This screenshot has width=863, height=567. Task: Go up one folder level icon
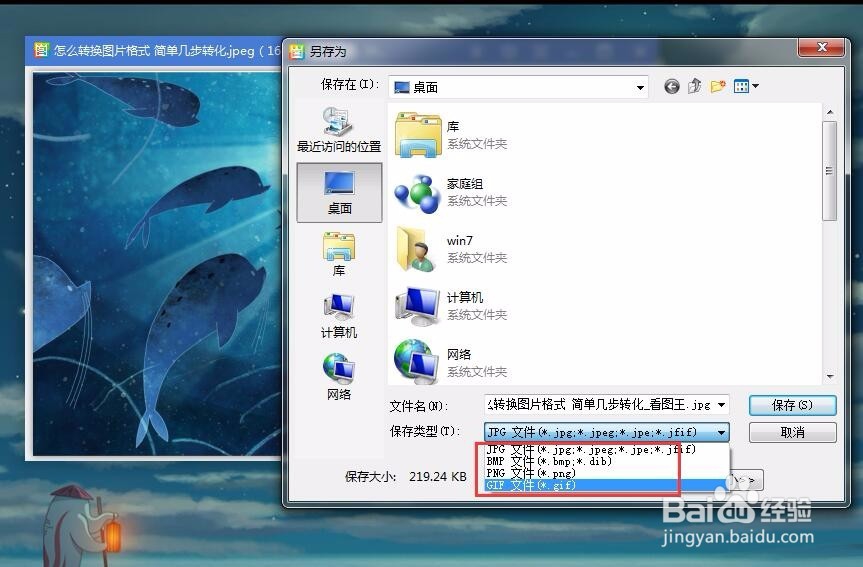[695, 86]
